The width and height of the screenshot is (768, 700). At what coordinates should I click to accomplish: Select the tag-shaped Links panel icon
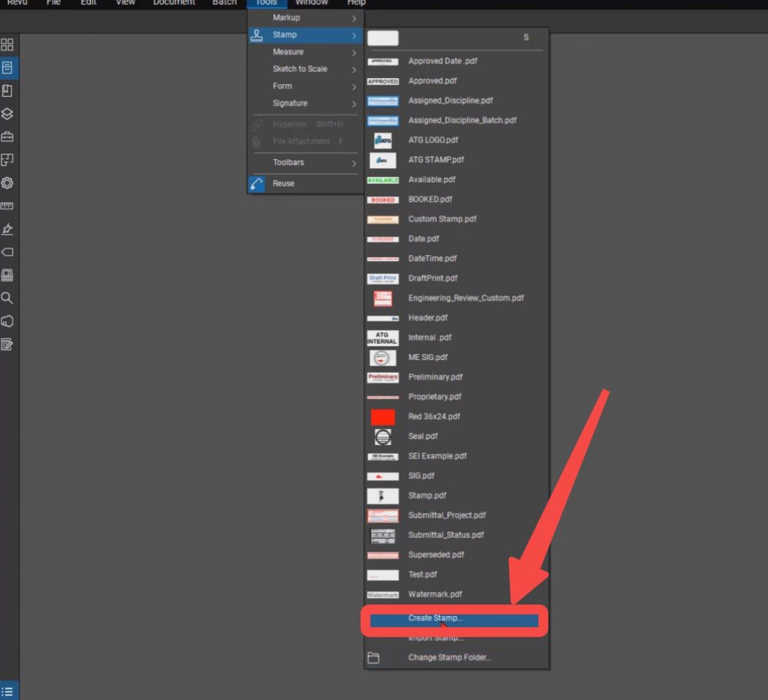click(8, 252)
